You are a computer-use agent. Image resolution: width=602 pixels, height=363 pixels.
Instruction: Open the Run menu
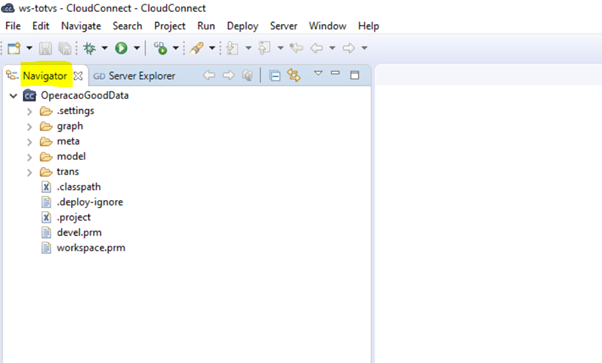[x=206, y=26]
